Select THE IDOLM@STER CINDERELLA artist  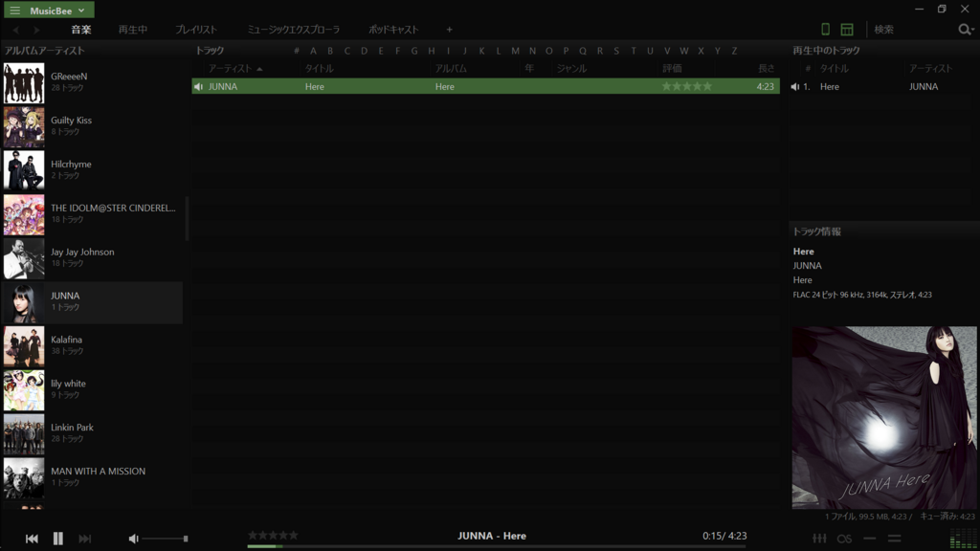[x=93, y=214]
